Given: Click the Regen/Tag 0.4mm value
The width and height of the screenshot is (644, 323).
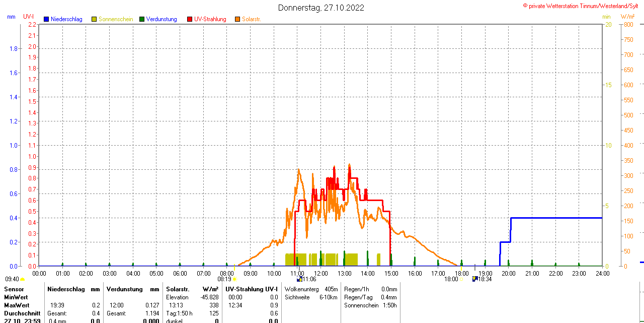Looking at the screenshot, I should pos(370,297).
